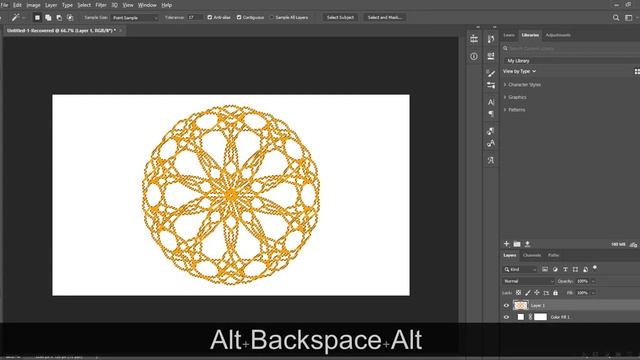This screenshot has height=360, width=640.
Task: Select the Intersect with Selection mode icon
Action: click(70, 18)
